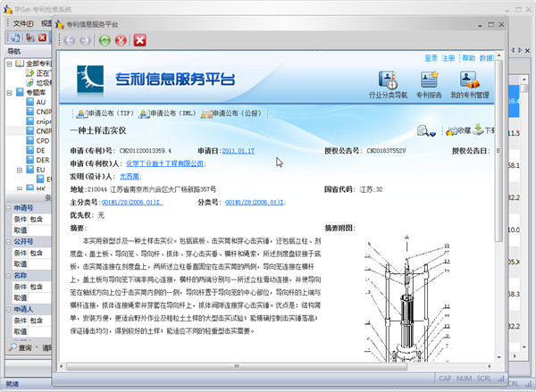Image resolution: width=536 pixels, height=392 pixels.
Task: Go back with the browser back arrow
Action: (x=70, y=41)
